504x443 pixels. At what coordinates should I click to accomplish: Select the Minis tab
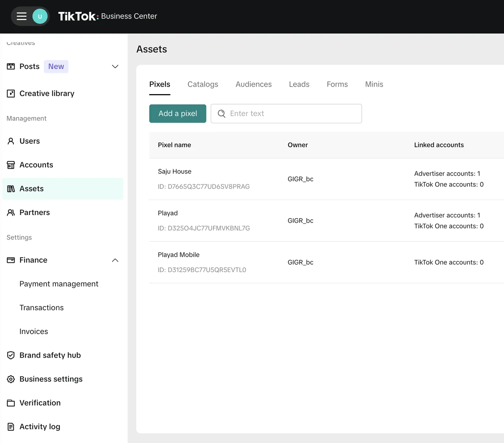(x=374, y=84)
